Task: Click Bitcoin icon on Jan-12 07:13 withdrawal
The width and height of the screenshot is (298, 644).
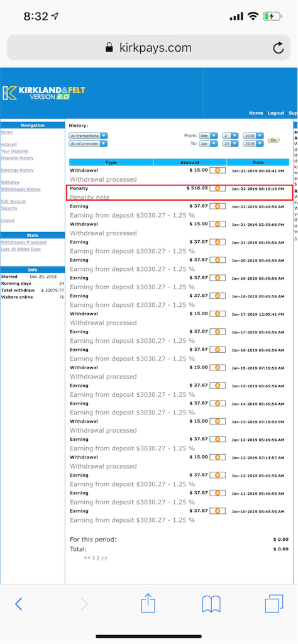Action: click(x=218, y=457)
